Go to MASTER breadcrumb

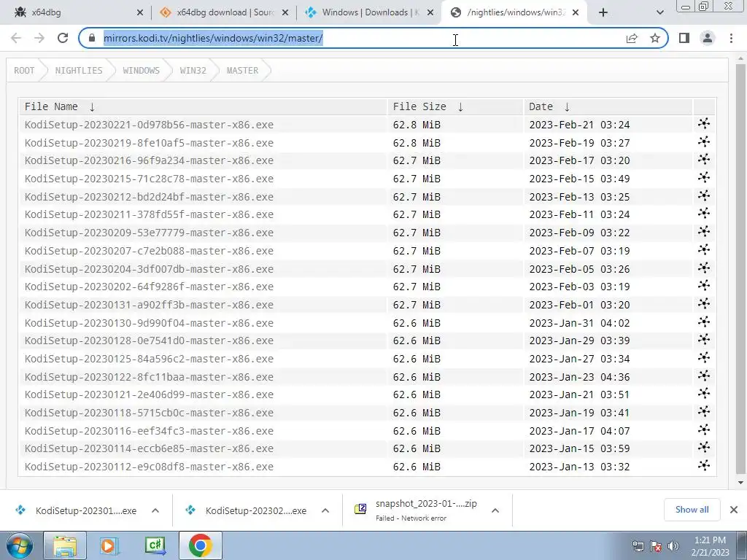coord(242,71)
